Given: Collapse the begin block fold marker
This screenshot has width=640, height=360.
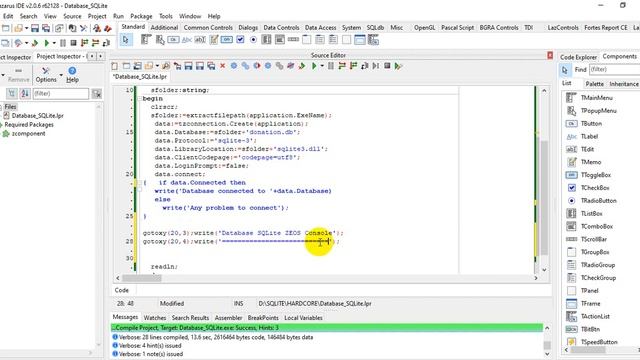Looking at the screenshot, I should 140,99.
